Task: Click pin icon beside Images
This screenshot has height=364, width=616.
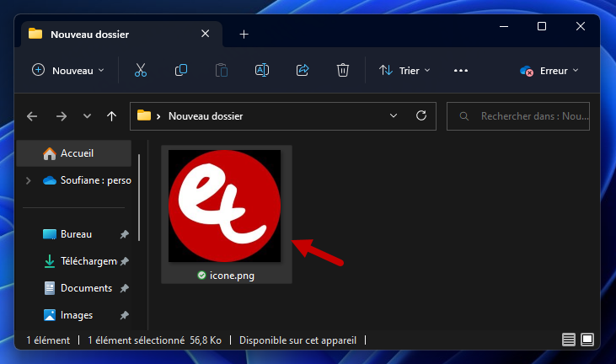Action: pyautogui.click(x=124, y=315)
